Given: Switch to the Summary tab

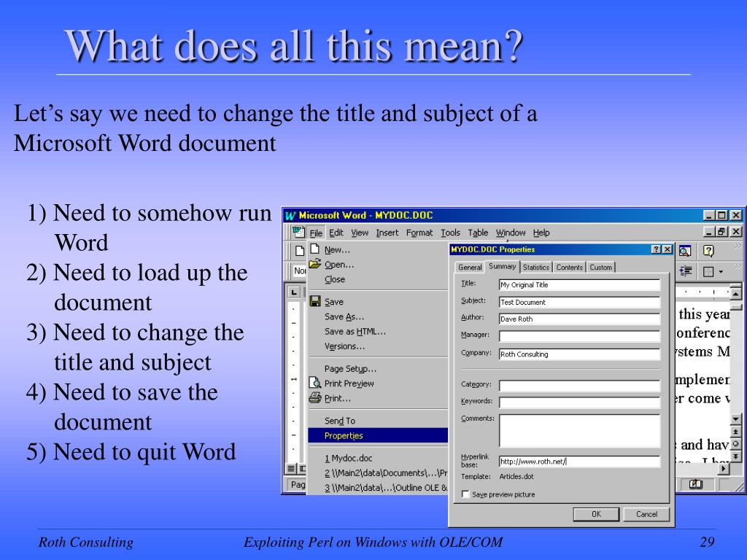Looking at the screenshot, I should 502,266.
